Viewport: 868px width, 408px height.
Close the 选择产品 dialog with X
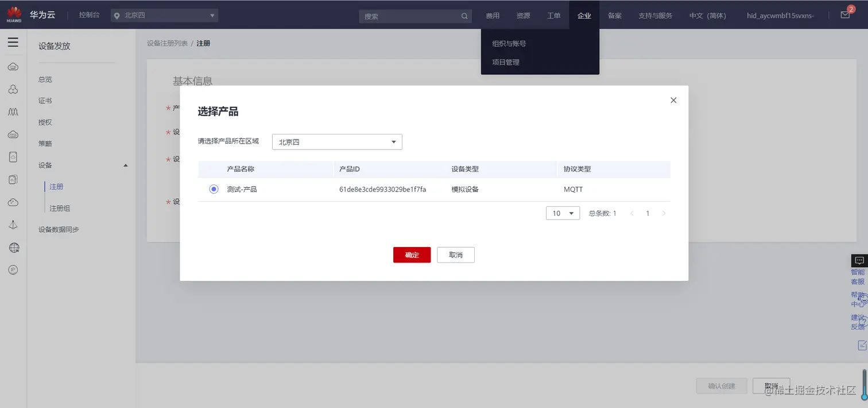673,100
